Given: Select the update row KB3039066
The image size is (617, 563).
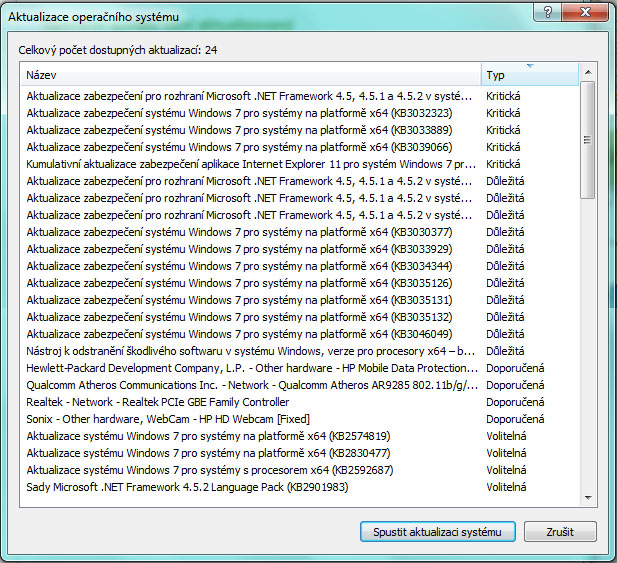Looking at the screenshot, I should (300, 147).
